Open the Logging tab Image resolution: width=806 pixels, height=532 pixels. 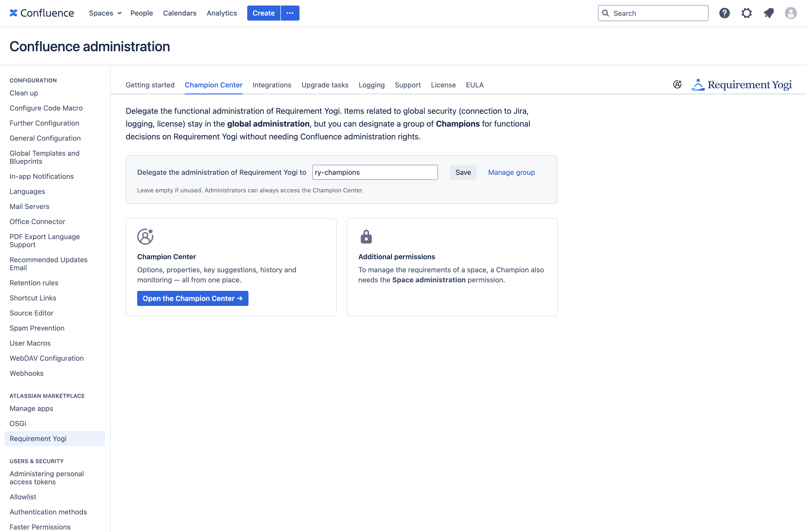pyautogui.click(x=372, y=85)
